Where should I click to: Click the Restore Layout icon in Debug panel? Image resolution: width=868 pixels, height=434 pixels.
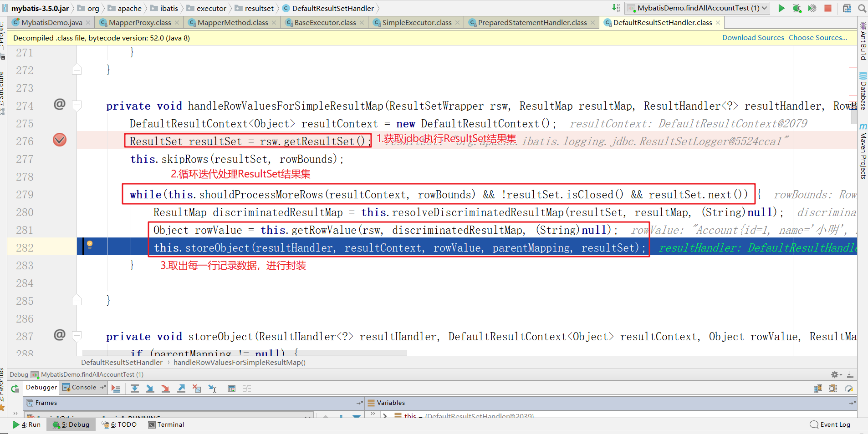pyautogui.click(x=818, y=389)
